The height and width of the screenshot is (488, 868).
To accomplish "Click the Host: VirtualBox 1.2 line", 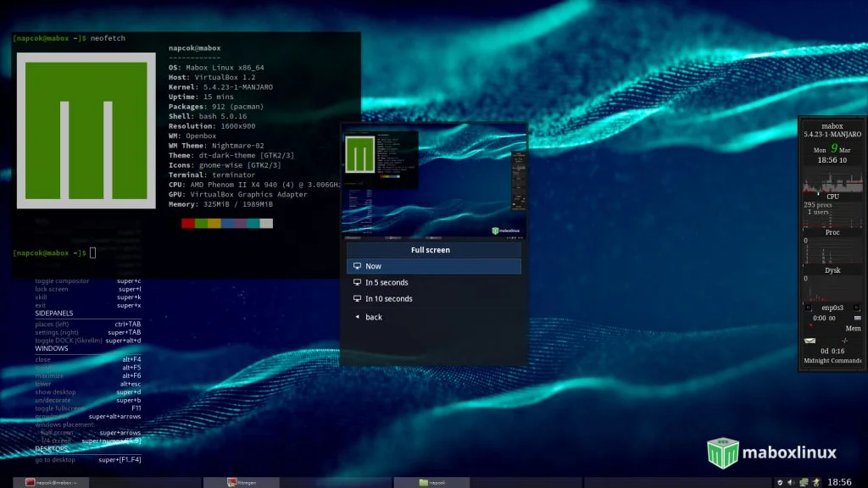I will tap(212, 77).
